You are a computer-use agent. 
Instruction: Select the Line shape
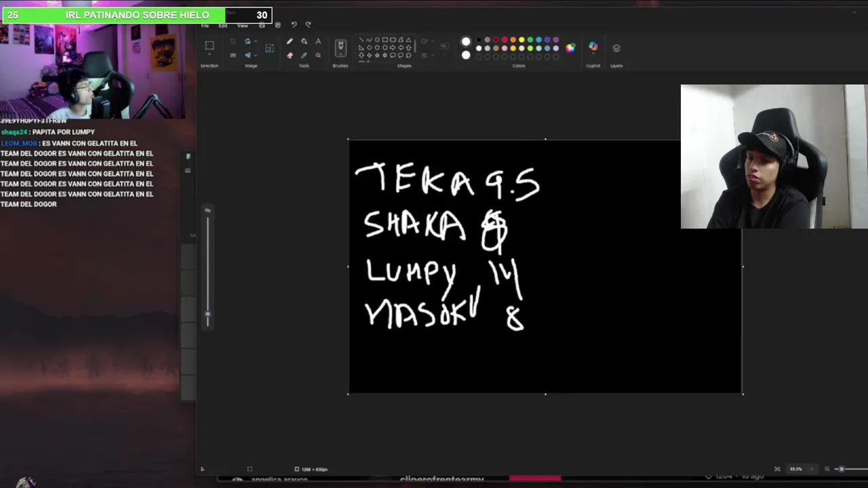click(361, 40)
